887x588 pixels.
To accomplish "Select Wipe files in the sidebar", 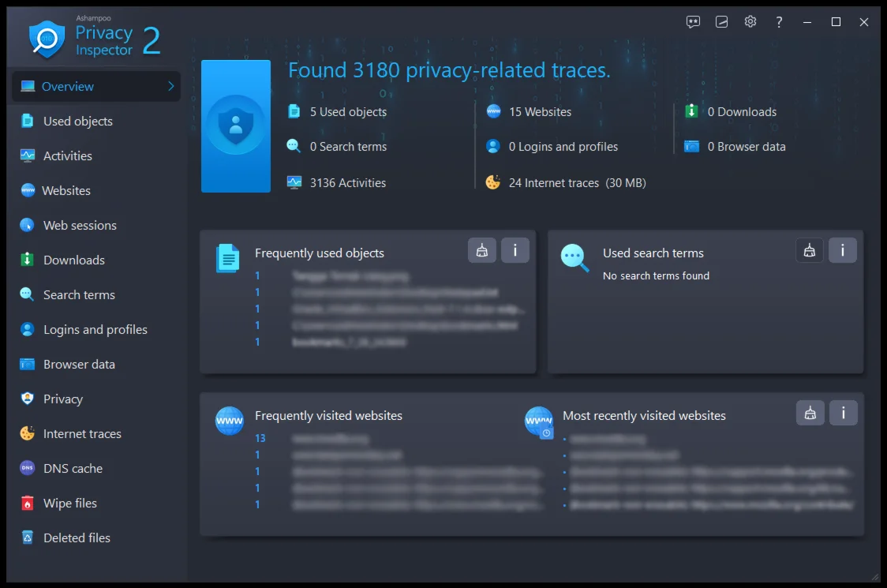I will (69, 504).
